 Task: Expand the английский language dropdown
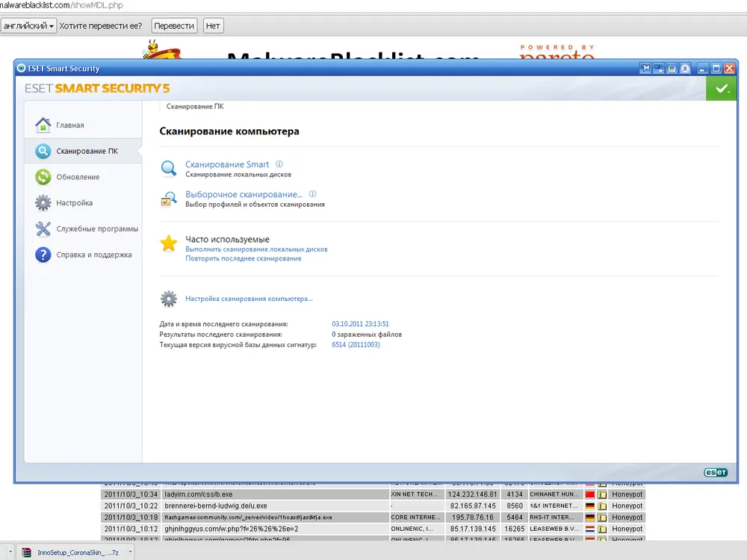[29, 26]
